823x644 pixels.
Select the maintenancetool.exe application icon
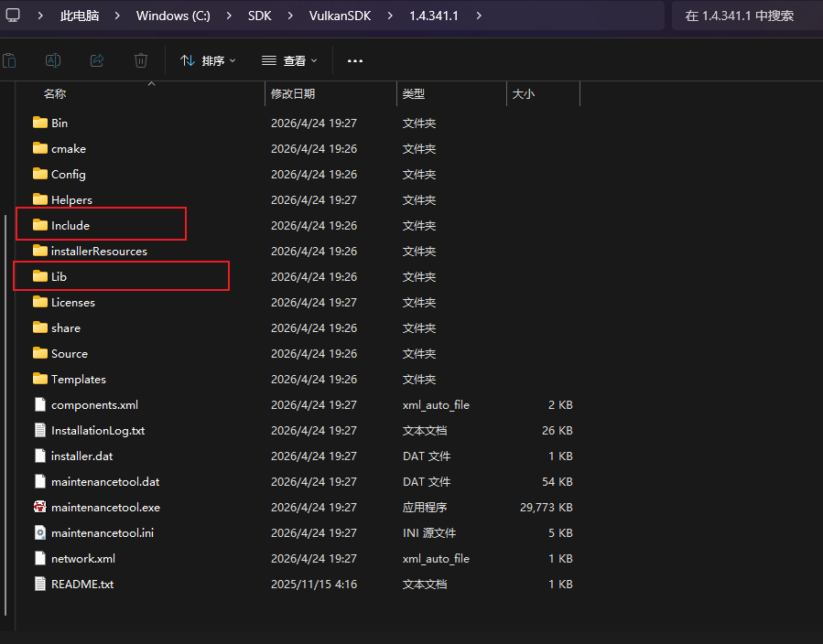(39, 507)
